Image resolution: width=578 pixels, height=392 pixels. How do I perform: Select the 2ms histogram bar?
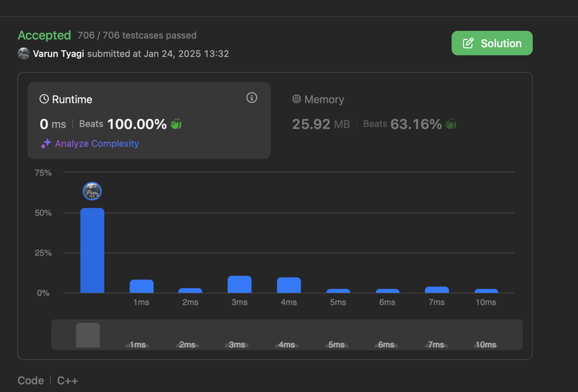click(190, 290)
